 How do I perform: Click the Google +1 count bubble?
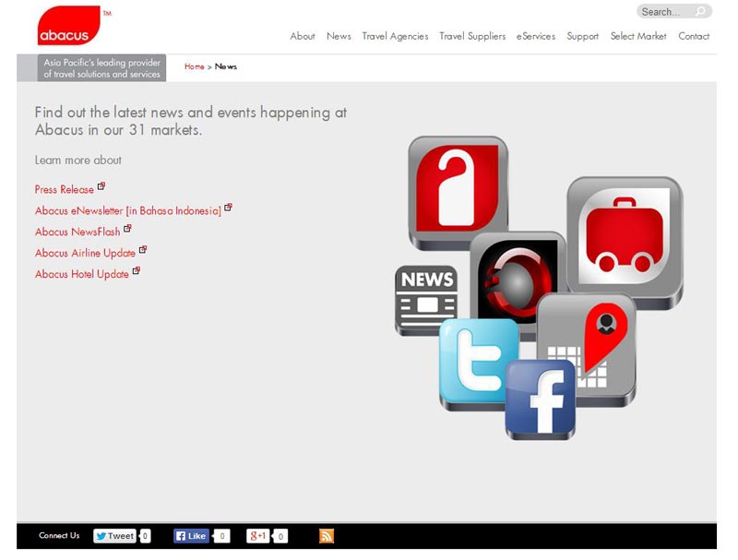click(280, 536)
